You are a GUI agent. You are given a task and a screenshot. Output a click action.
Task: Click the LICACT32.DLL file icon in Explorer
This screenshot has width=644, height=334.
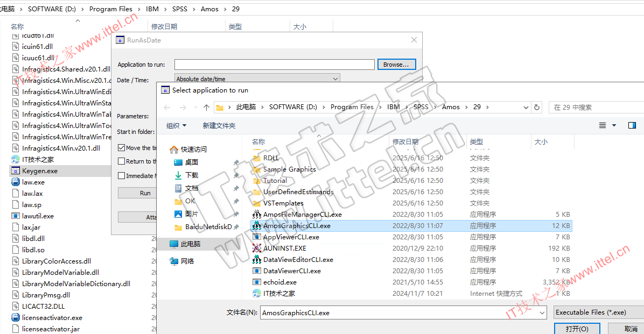(x=16, y=306)
